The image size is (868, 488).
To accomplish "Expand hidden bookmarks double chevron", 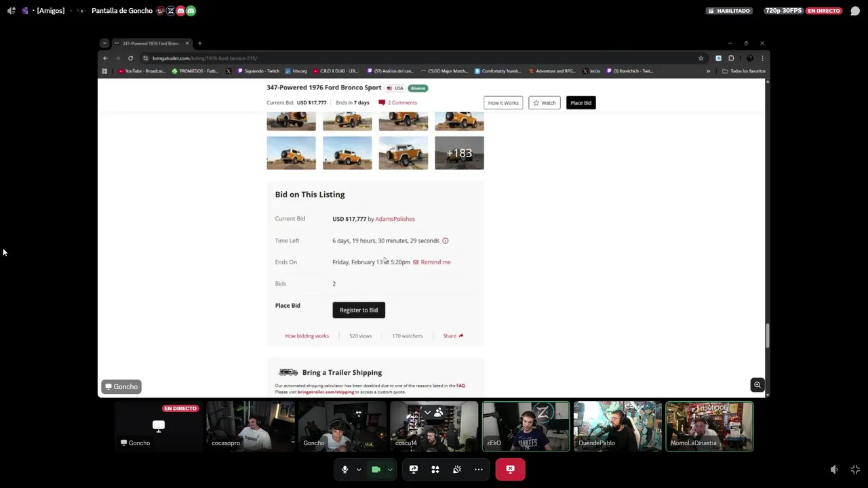I will [x=708, y=71].
